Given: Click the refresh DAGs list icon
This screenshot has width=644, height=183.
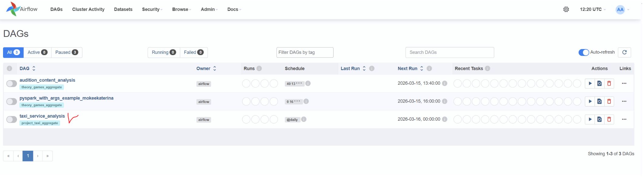Looking at the screenshot, I should point(624,52).
